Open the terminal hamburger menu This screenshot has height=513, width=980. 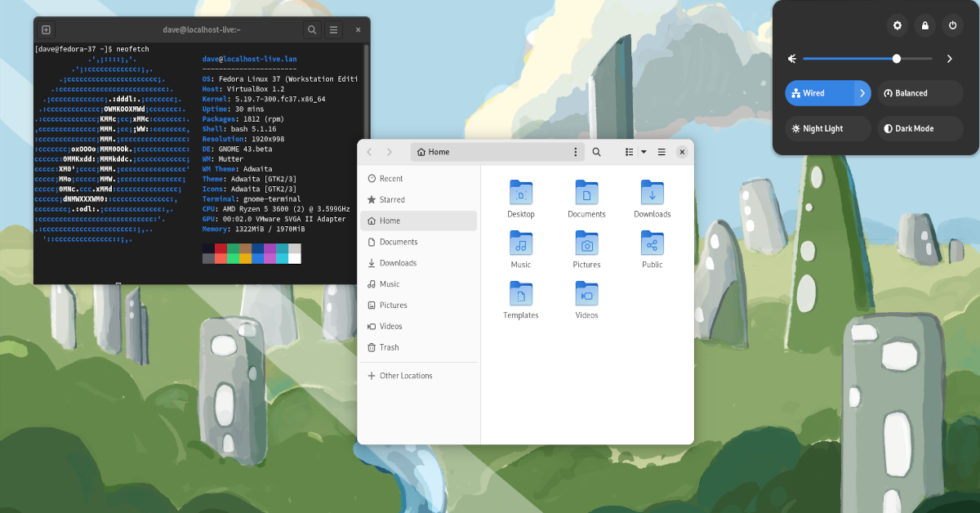pyautogui.click(x=334, y=30)
